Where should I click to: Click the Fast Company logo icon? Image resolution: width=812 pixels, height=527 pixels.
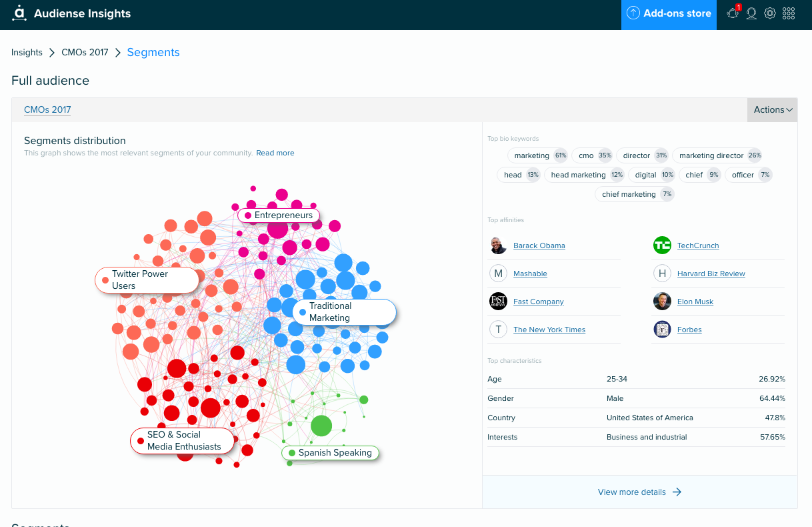pos(498,302)
